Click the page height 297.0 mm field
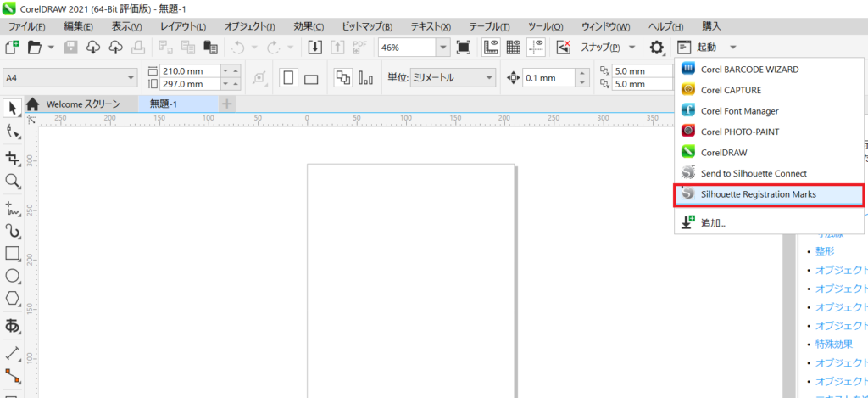This screenshot has height=398, width=868. click(x=189, y=84)
